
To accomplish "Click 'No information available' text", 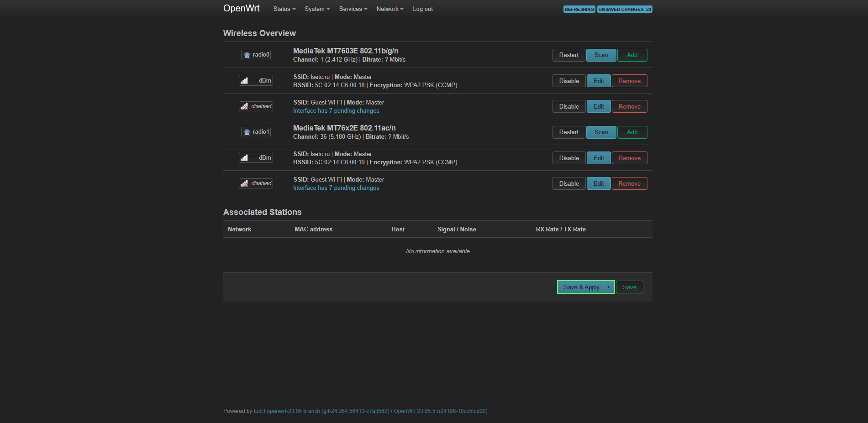I will click(438, 251).
